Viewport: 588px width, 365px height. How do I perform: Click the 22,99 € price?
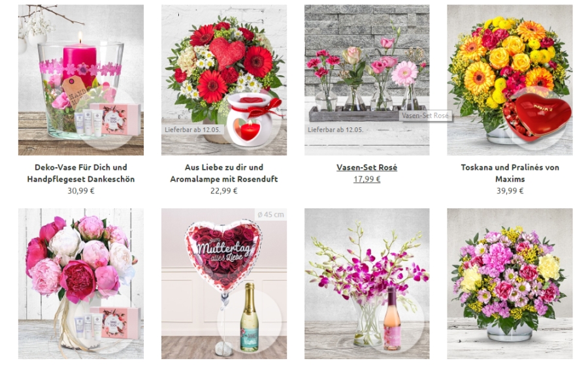pyautogui.click(x=224, y=191)
